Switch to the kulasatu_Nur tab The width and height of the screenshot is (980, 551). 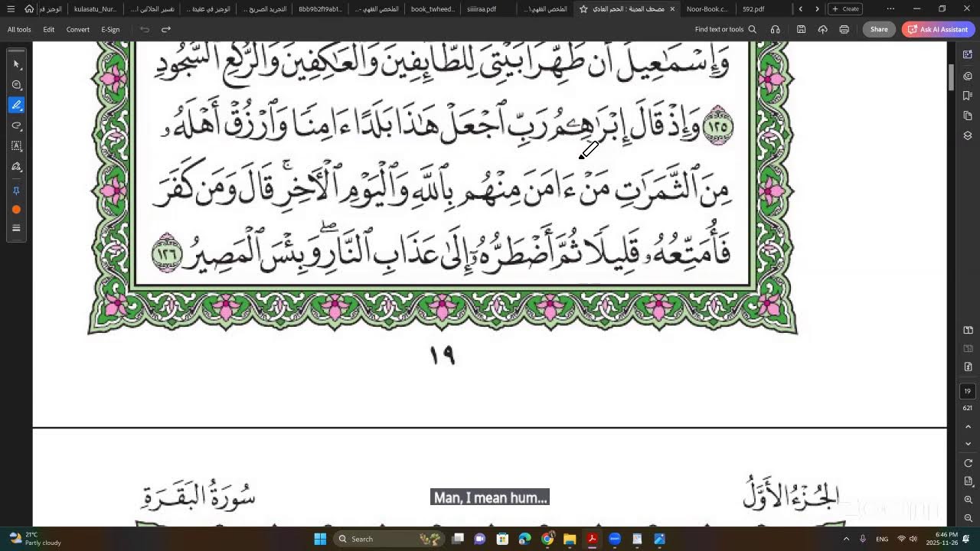click(x=95, y=9)
